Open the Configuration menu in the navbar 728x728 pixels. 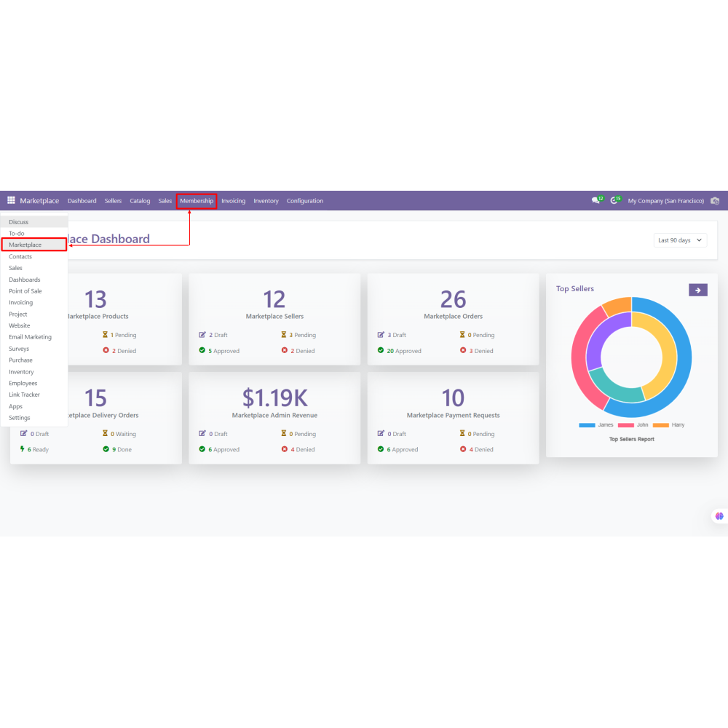304,201
